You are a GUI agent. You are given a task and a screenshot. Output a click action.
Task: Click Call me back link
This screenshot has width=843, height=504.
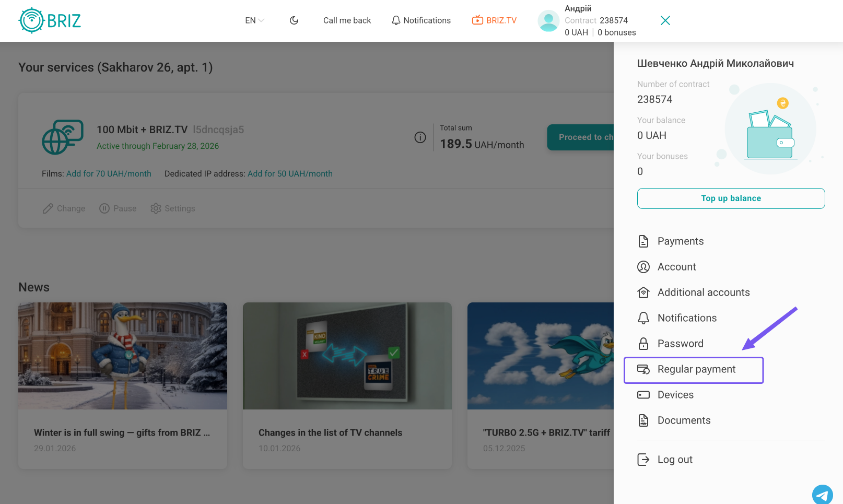[347, 20]
